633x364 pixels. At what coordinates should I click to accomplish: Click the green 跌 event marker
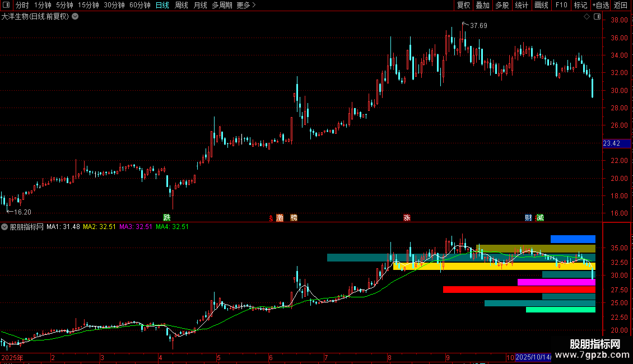[167, 217]
